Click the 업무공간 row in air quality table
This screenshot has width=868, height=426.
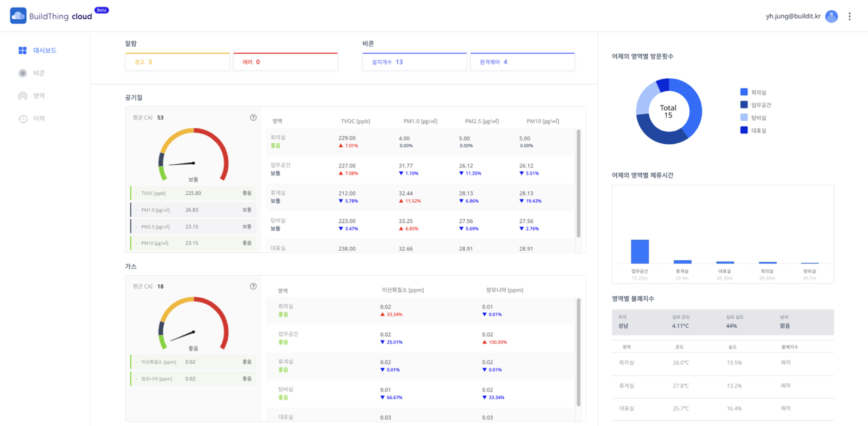[x=420, y=169]
